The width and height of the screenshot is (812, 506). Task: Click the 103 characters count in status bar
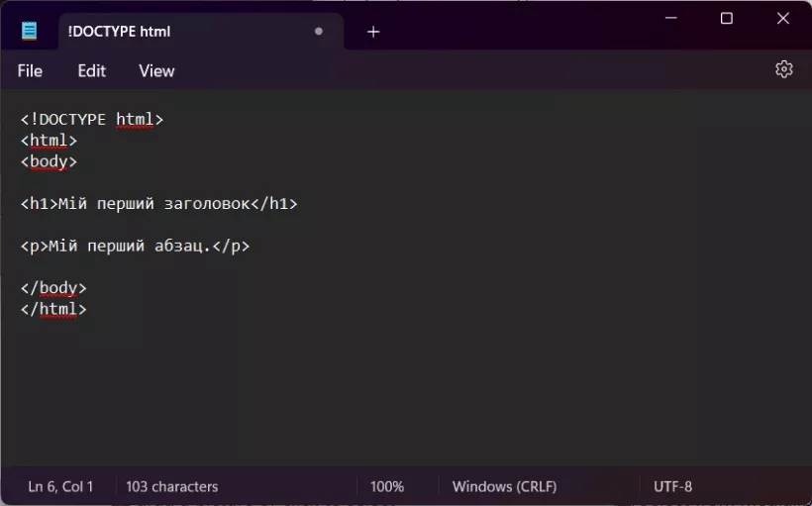click(171, 486)
